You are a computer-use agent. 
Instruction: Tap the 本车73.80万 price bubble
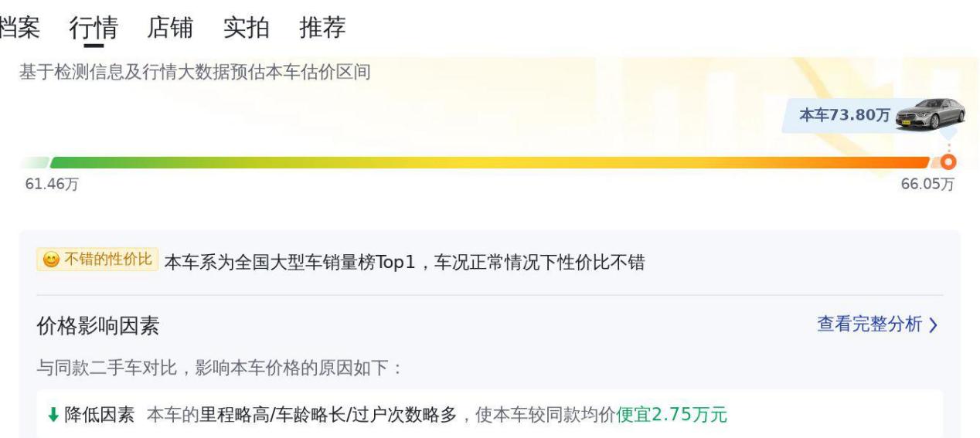coord(845,116)
